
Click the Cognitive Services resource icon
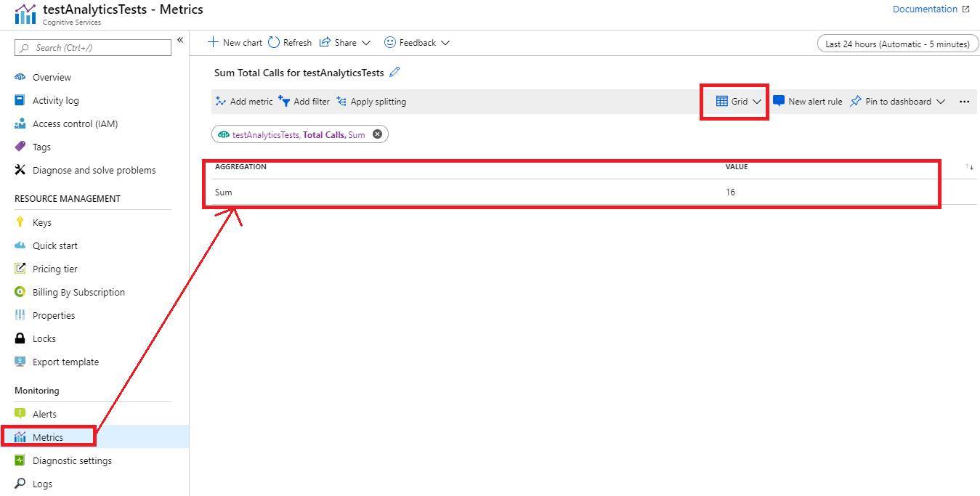pos(25,14)
